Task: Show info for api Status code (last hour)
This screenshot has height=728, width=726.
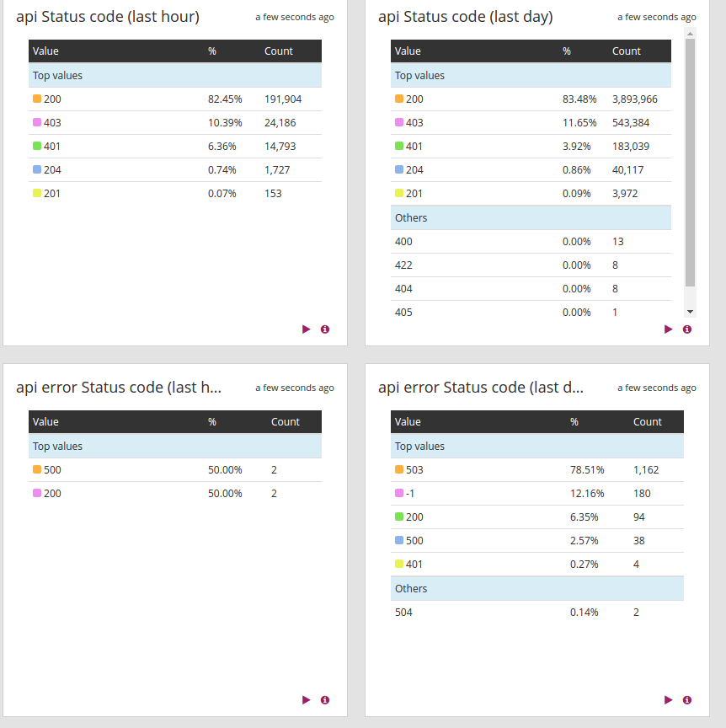Action: tap(325, 329)
